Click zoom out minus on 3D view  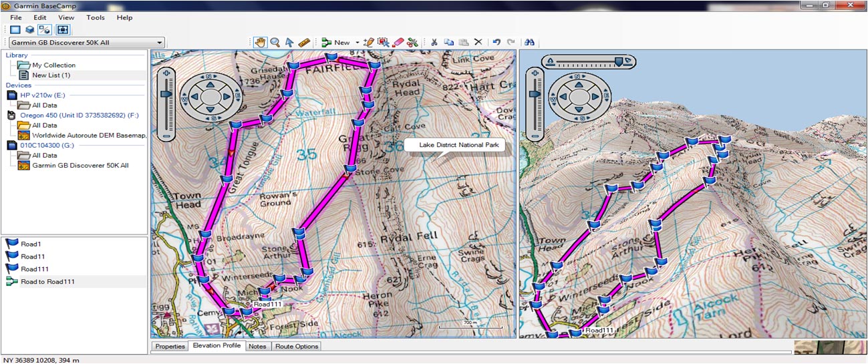pos(534,136)
